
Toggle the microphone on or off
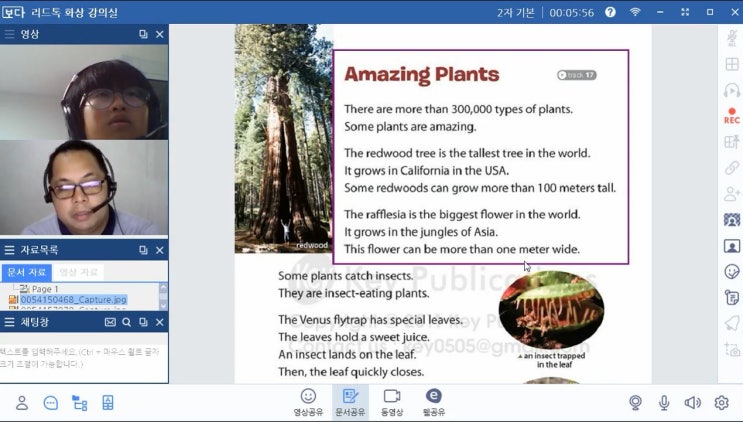click(x=663, y=403)
